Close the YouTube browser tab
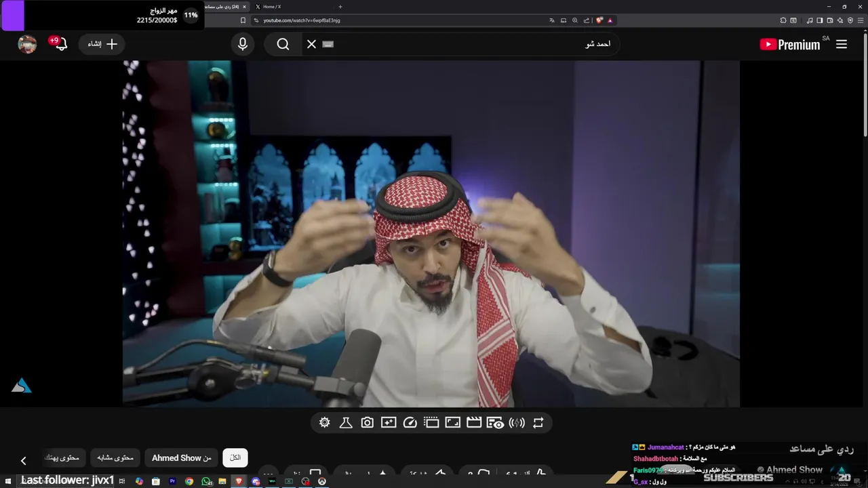The image size is (868, 488). pyautogui.click(x=244, y=7)
